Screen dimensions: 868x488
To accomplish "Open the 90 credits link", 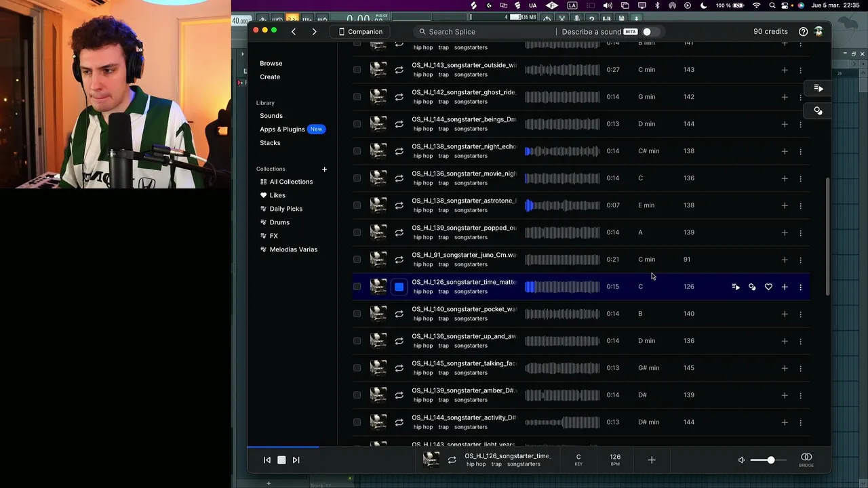I will [x=770, y=32].
